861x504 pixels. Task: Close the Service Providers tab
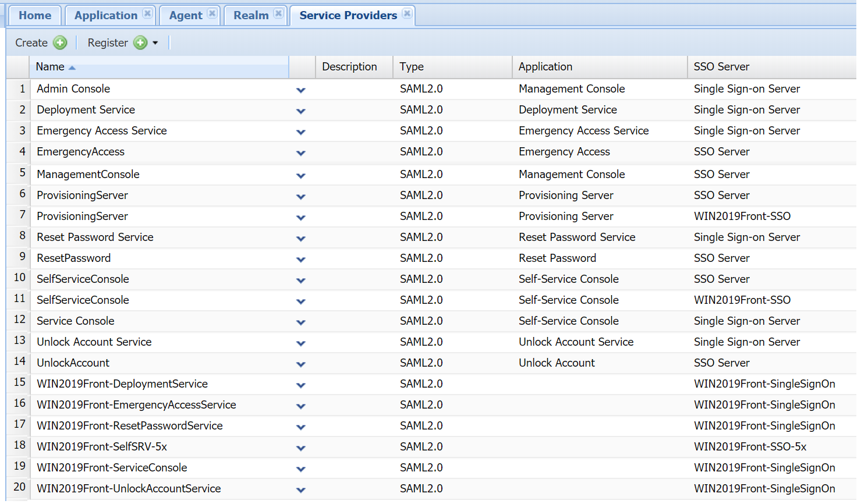[407, 13]
